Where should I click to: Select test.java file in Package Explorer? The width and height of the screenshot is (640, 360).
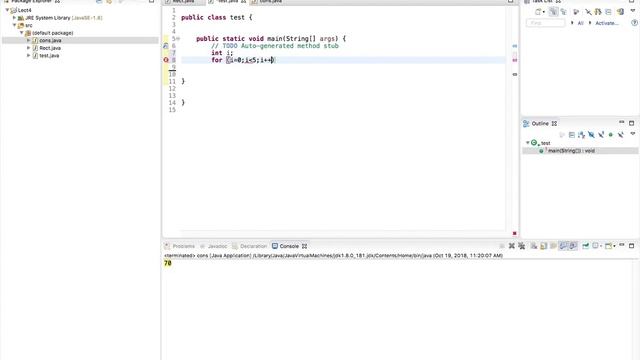click(49, 56)
